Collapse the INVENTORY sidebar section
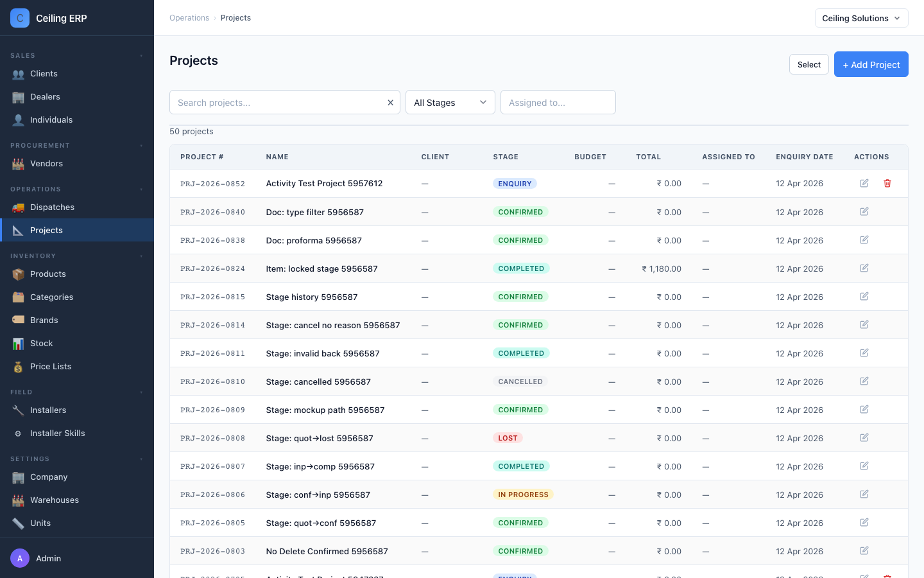The width and height of the screenshot is (924, 578). click(141, 256)
